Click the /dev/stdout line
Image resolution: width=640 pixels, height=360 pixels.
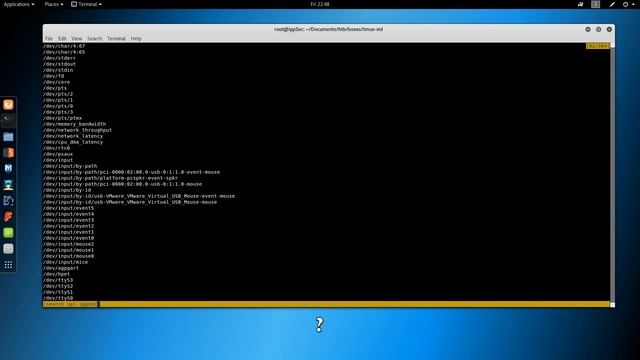pos(59,64)
